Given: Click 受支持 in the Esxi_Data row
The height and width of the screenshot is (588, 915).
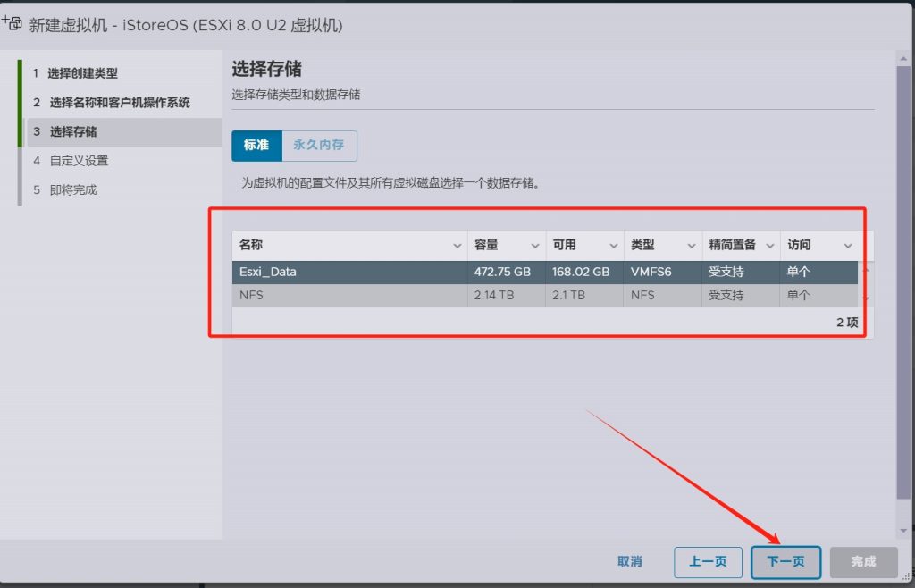Looking at the screenshot, I should click(x=726, y=272).
